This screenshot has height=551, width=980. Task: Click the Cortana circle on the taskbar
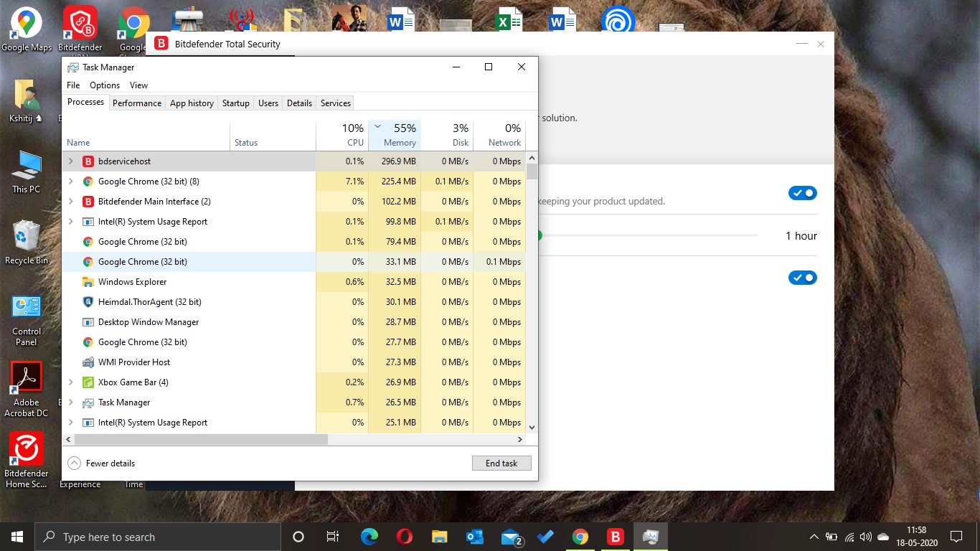(x=298, y=537)
